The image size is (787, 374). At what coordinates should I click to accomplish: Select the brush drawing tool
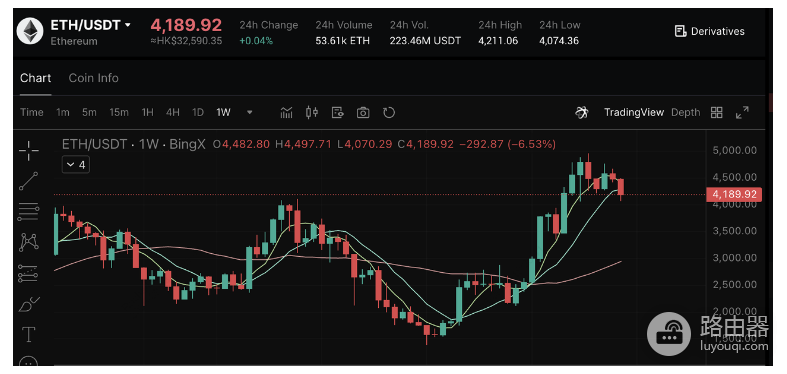point(29,304)
